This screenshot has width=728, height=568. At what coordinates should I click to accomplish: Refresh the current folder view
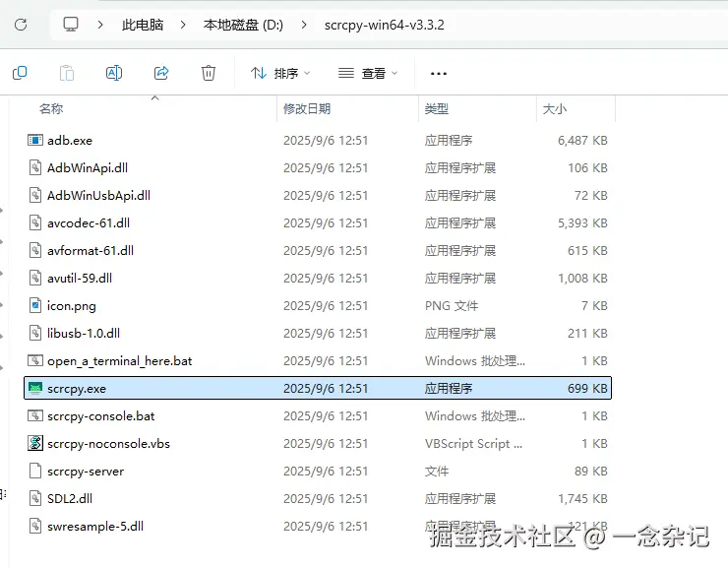click(21, 25)
